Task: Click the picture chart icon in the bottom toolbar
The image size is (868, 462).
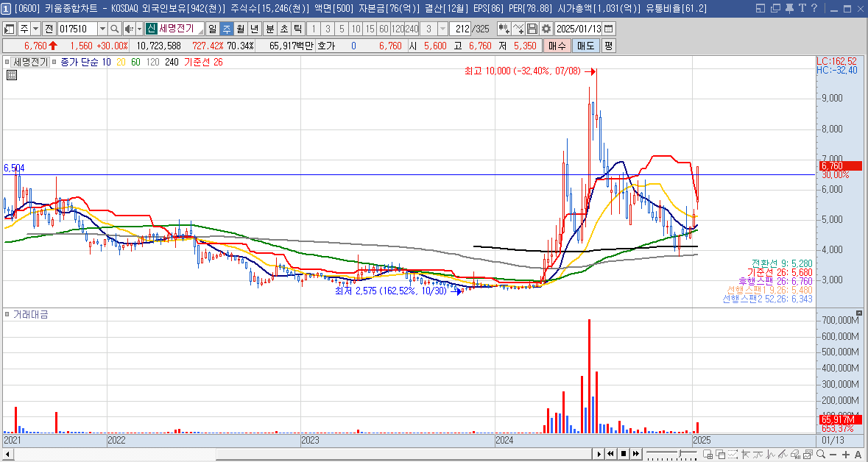Action: click(x=807, y=454)
